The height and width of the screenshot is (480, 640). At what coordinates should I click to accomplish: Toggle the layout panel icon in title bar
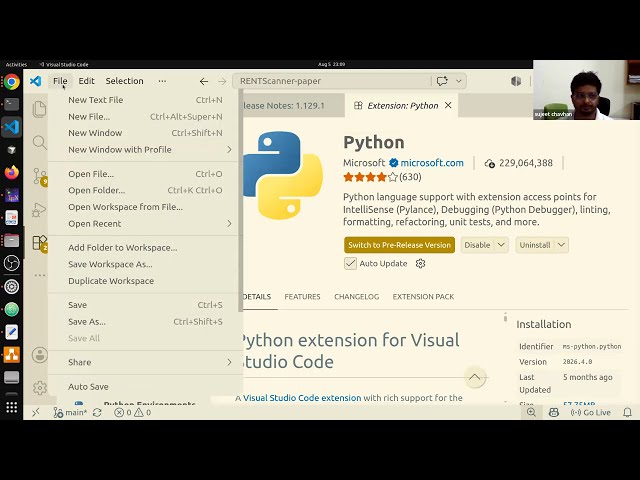point(516,81)
